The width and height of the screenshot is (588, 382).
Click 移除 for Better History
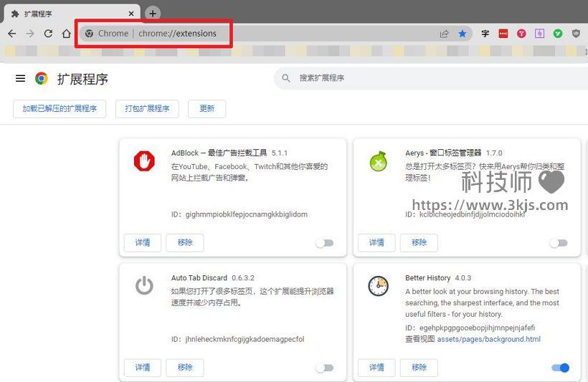[419, 368]
